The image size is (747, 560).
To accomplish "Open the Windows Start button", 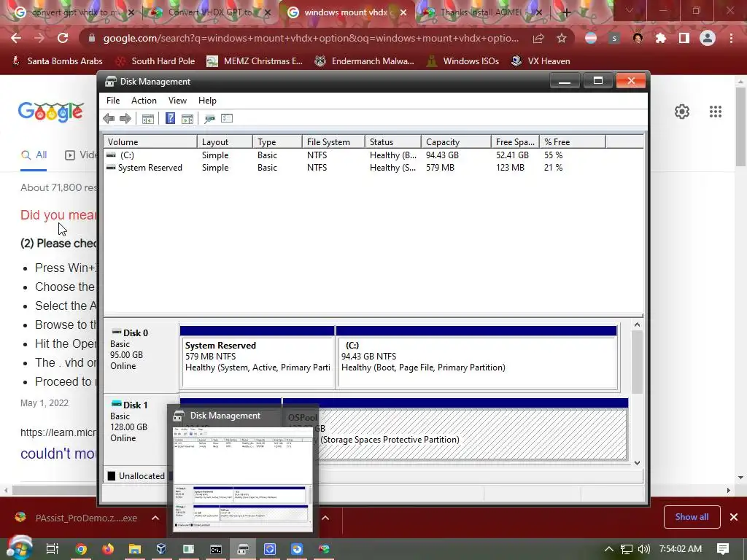I will (18, 548).
